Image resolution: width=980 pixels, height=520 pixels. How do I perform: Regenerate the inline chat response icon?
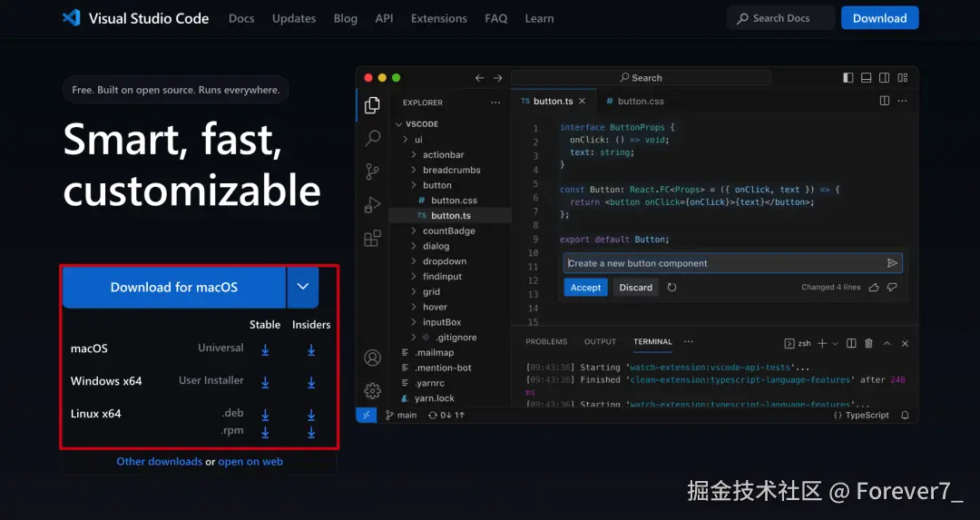671,288
